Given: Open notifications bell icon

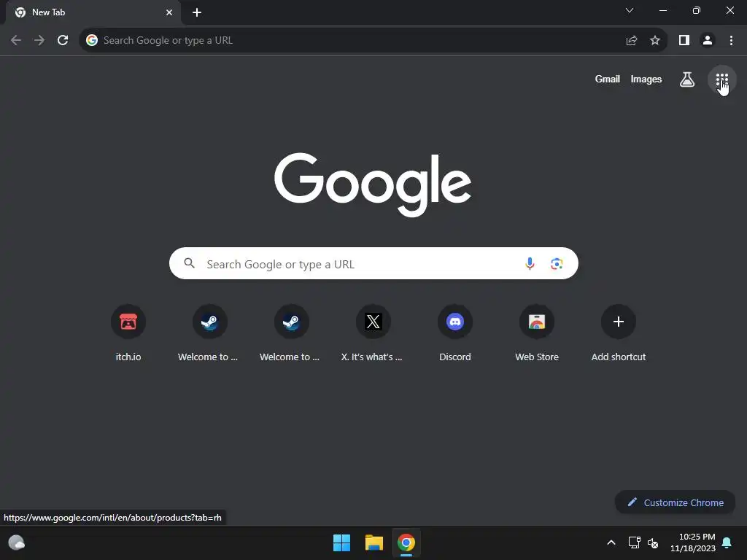Looking at the screenshot, I should tap(727, 542).
